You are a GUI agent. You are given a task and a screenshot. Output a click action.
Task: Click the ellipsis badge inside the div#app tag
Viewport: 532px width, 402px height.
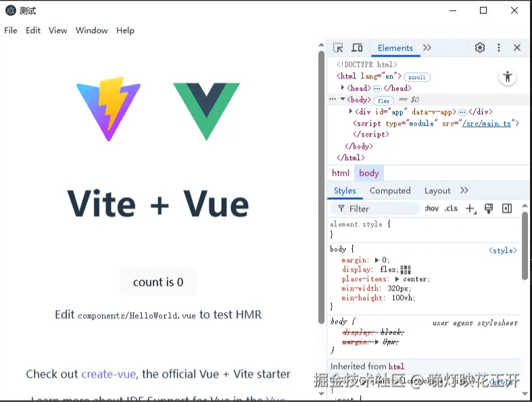coord(462,112)
